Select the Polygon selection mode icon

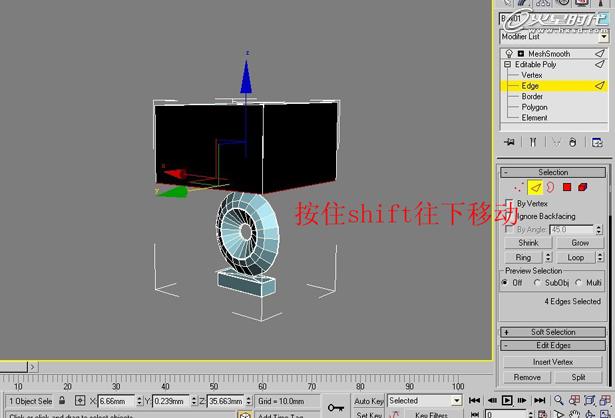pos(566,186)
